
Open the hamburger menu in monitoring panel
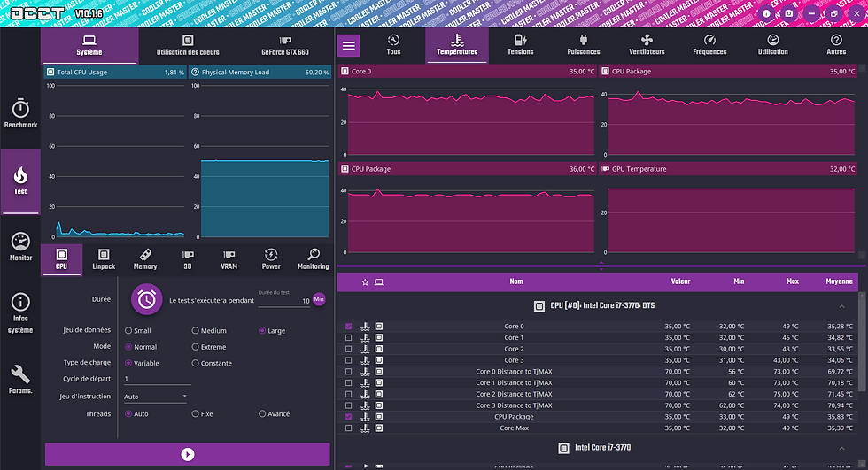click(349, 45)
